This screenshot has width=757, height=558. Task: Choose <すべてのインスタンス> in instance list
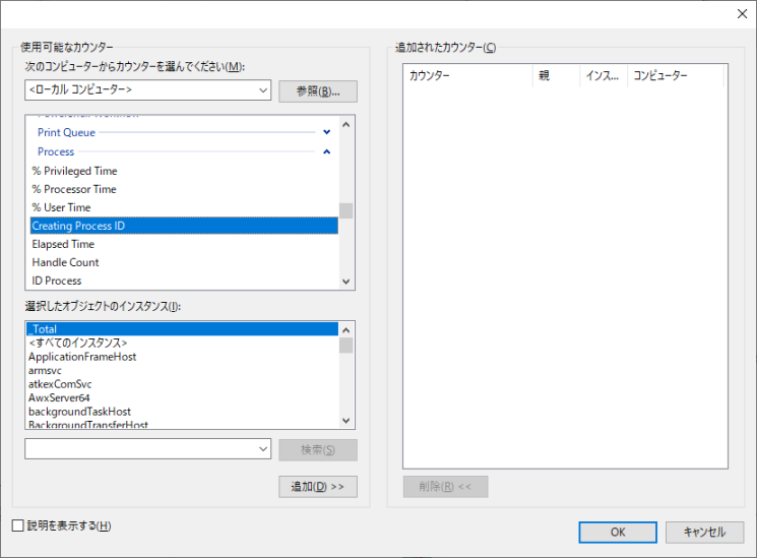[x=78, y=343]
